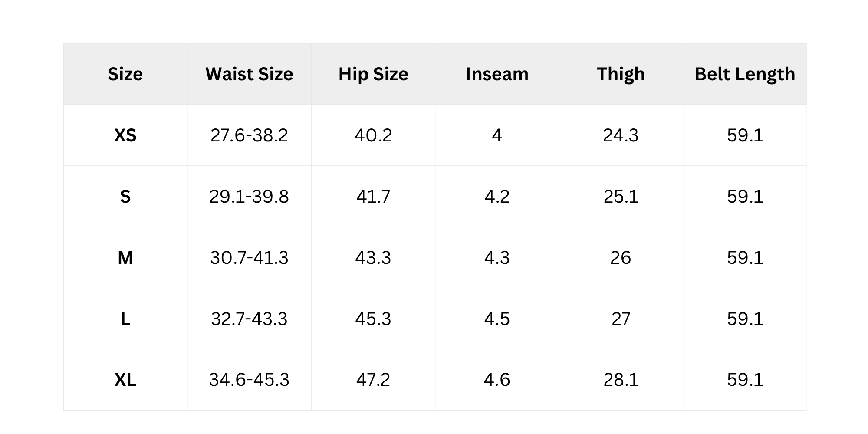Click the Hip Size column header
Screen dimensions: 868x434
pyautogui.click(x=373, y=74)
